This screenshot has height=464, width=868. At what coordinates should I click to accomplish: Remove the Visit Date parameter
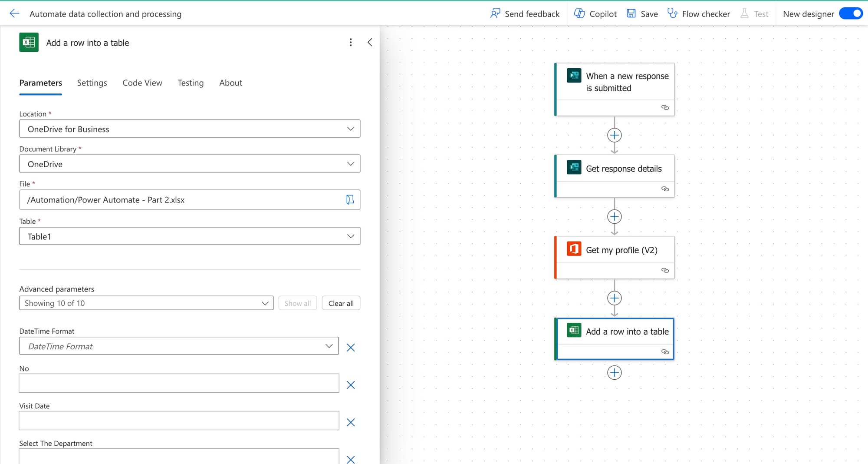pyautogui.click(x=351, y=422)
